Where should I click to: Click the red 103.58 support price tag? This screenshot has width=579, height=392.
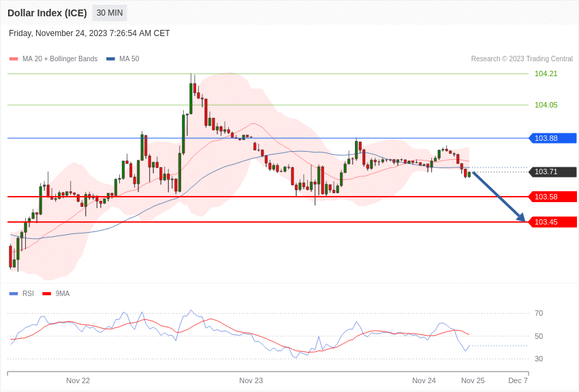tap(553, 197)
